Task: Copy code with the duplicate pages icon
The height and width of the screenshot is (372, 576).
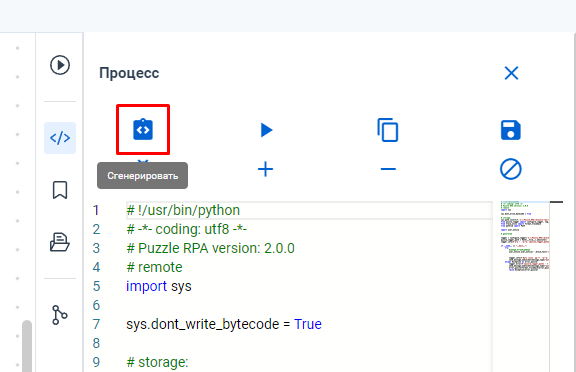Action: (x=388, y=130)
